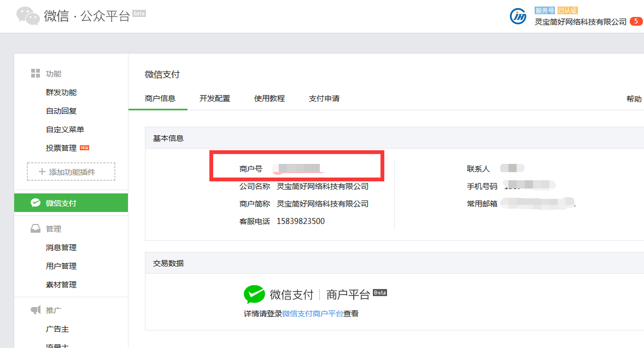
Task: Click the 微信支付 icon in sidebar
Action: [x=36, y=203]
